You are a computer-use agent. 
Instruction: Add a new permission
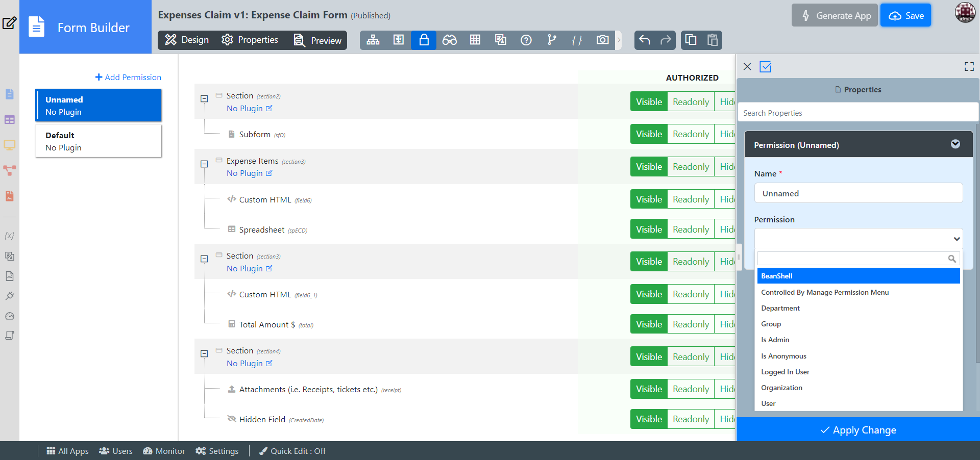[128, 77]
